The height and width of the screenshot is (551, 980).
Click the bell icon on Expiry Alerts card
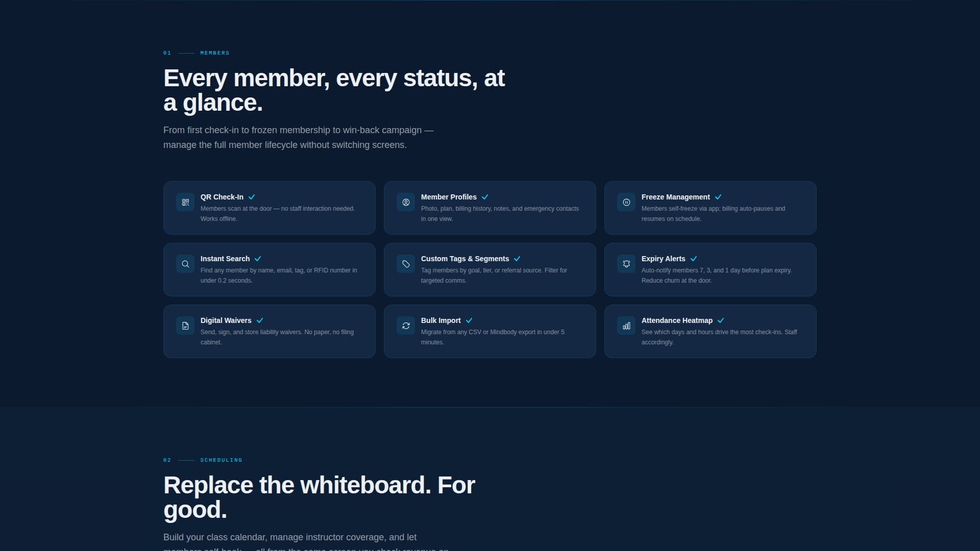click(626, 264)
